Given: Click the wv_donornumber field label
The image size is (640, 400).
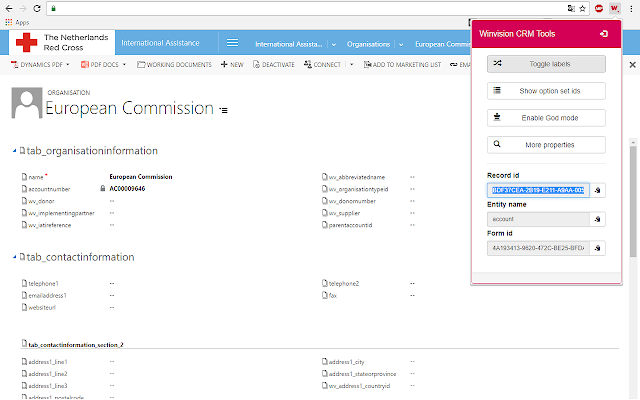Looking at the screenshot, I should click(x=352, y=201).
